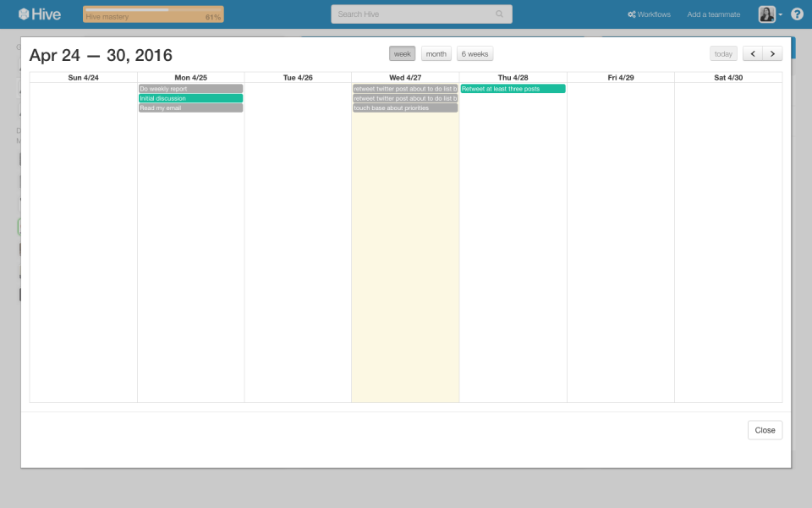Click the Apr 24 — 30, 2016 title

[101, 55]
